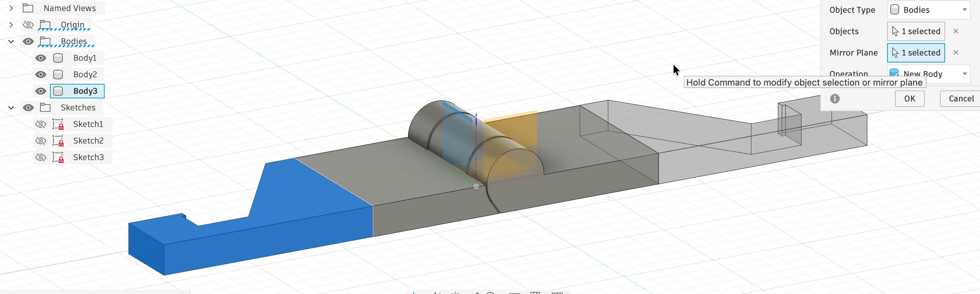
Task: Click the Body3 solid body icon
Action: pyautogui.click(x=58, y=91)
